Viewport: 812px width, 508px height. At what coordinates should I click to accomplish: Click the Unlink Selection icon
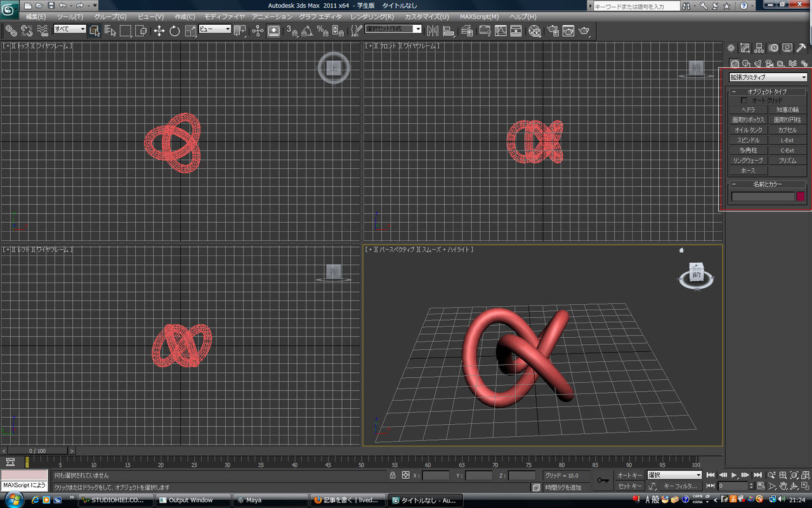pos(27,30)
